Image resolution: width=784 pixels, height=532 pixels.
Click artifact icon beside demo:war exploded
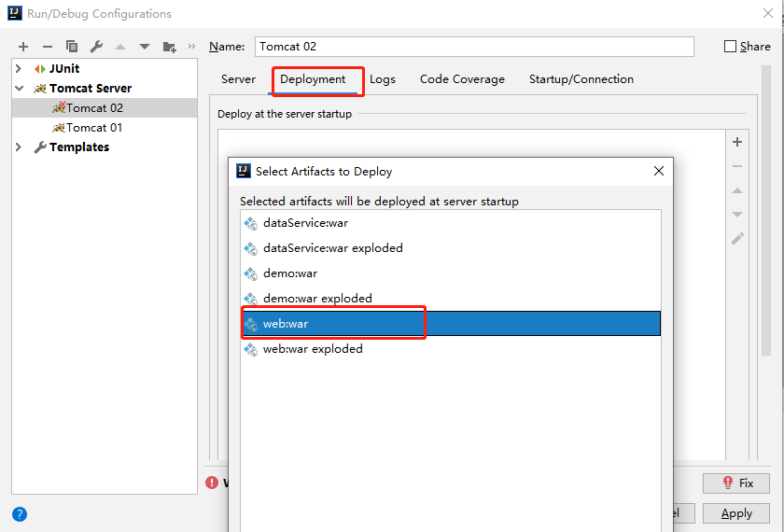250,299
